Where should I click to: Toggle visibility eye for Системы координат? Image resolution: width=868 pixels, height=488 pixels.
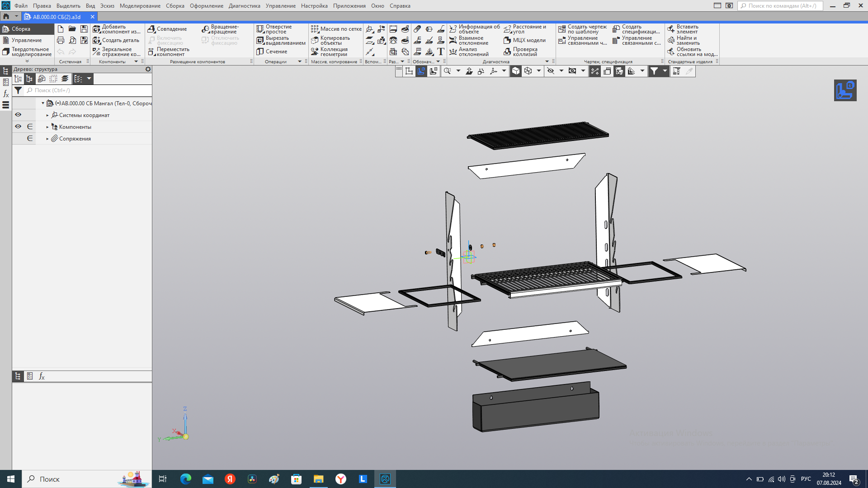tap(18, 115)
